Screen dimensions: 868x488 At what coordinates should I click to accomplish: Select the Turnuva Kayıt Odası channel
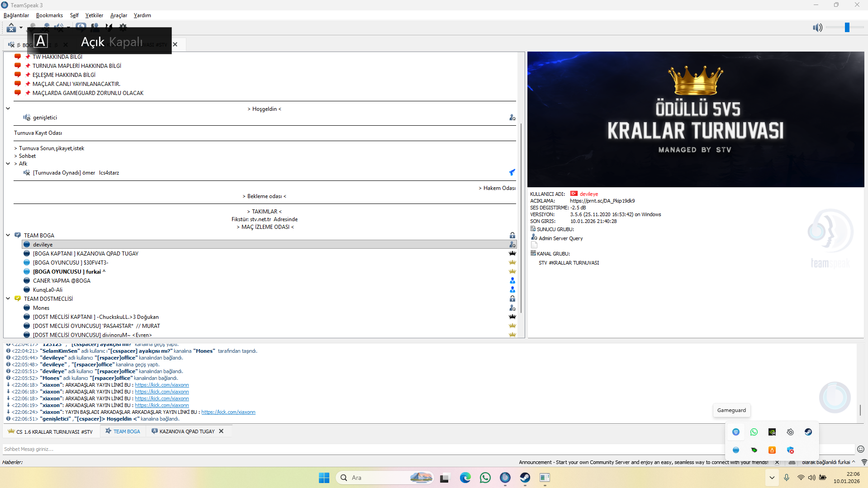click(x=38, y=133)
